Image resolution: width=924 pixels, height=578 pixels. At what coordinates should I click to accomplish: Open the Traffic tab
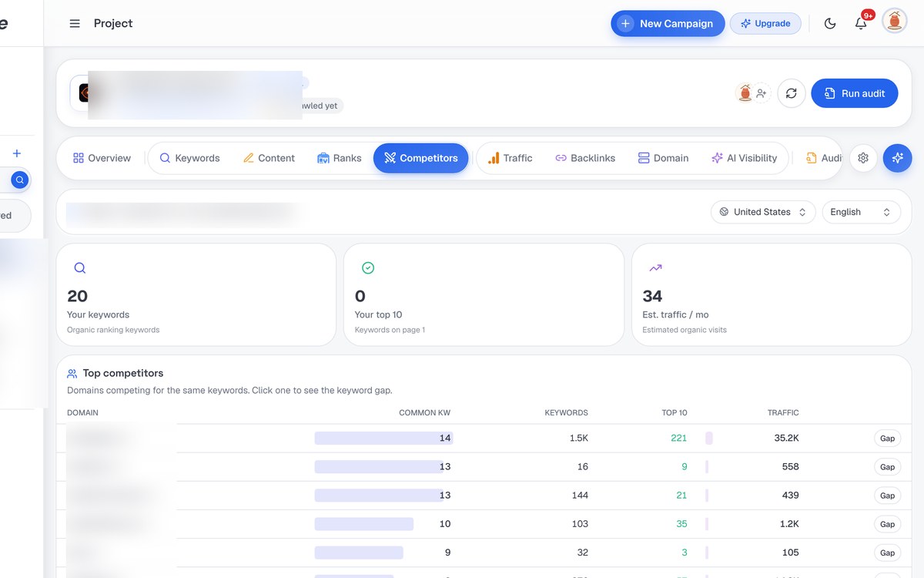(x=510, y=158)
